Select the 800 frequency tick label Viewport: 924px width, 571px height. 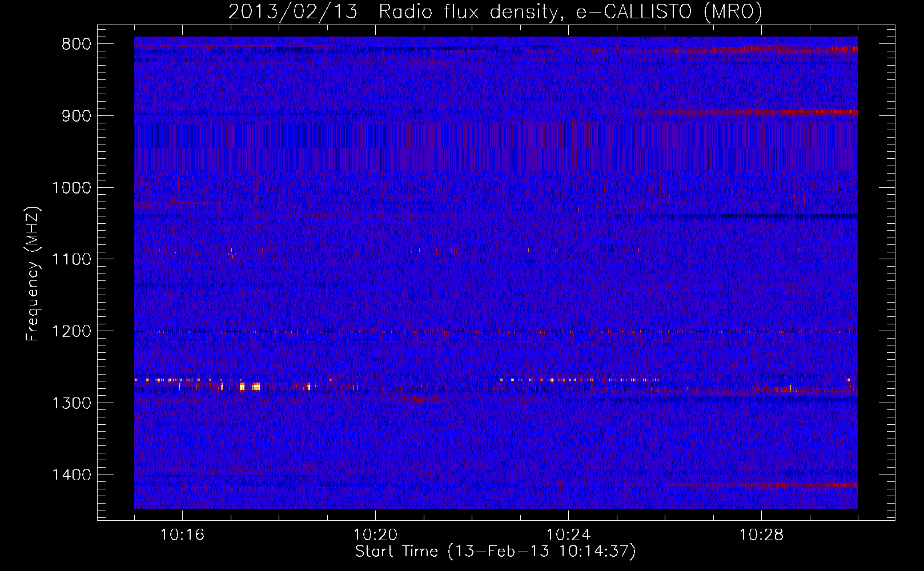(75, 45)
